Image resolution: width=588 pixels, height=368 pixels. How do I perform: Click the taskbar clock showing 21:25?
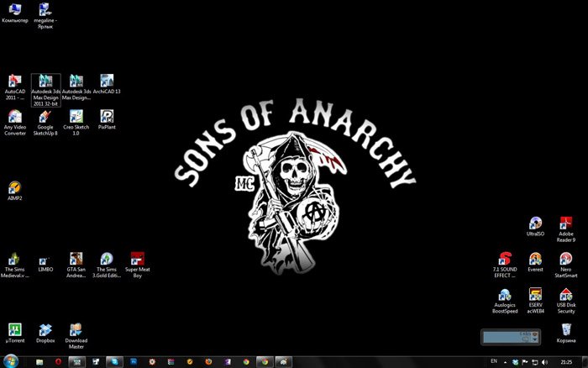click(x=566, y=361)
